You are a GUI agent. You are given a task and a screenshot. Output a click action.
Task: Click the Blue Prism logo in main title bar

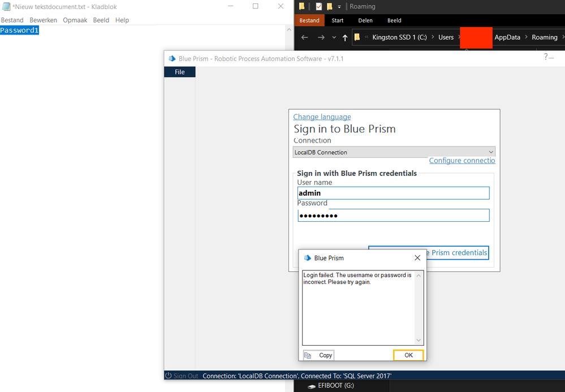point(172,58)
